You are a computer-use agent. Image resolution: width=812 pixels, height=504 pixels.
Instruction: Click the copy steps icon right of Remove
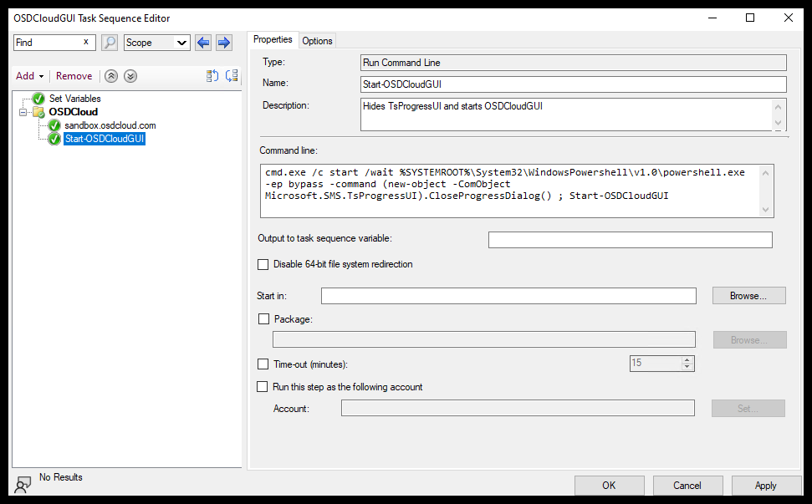click(212, 75)
